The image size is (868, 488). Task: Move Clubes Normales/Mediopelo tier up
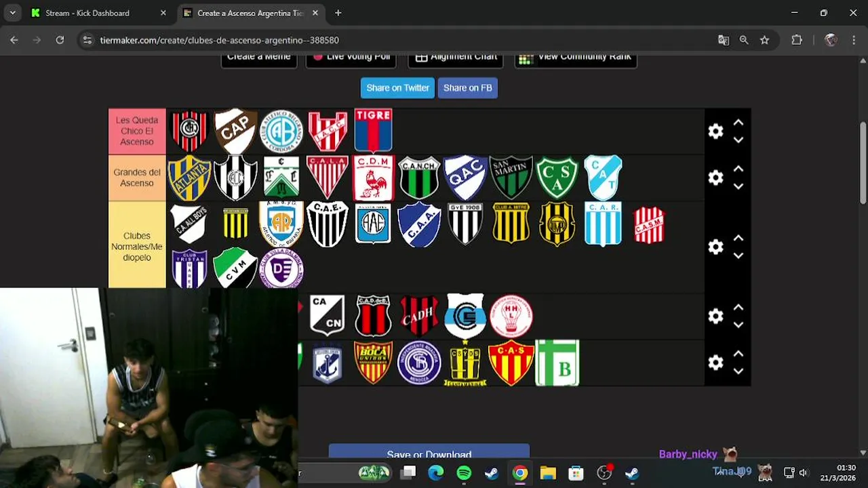tap(738, 238)
